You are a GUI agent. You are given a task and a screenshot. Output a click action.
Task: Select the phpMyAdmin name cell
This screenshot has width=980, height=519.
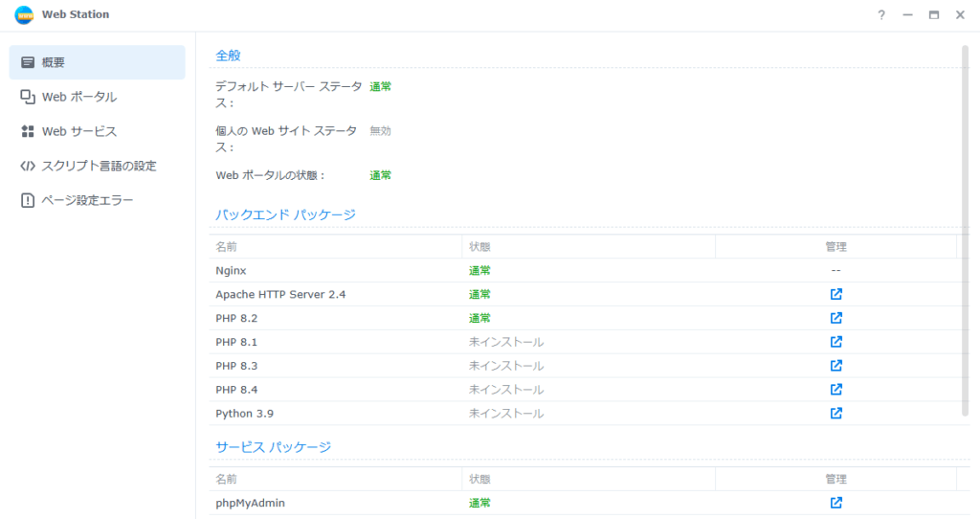pos(250,503)
